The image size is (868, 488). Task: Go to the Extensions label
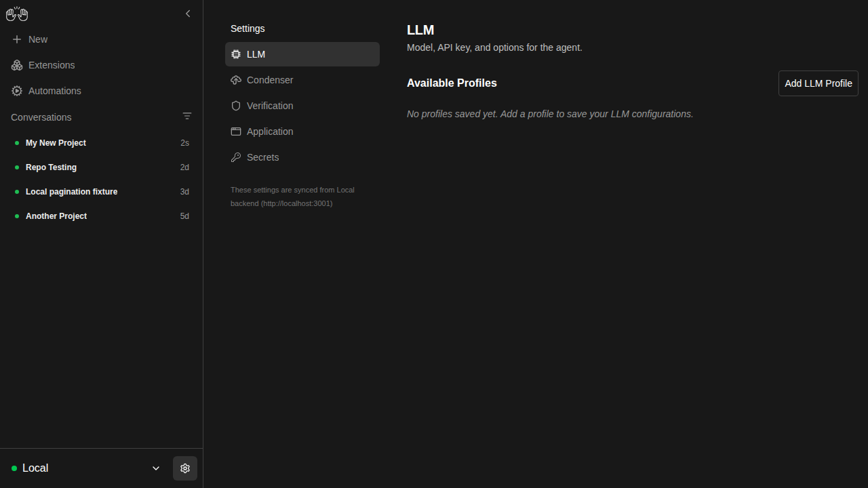click(52, 65)
